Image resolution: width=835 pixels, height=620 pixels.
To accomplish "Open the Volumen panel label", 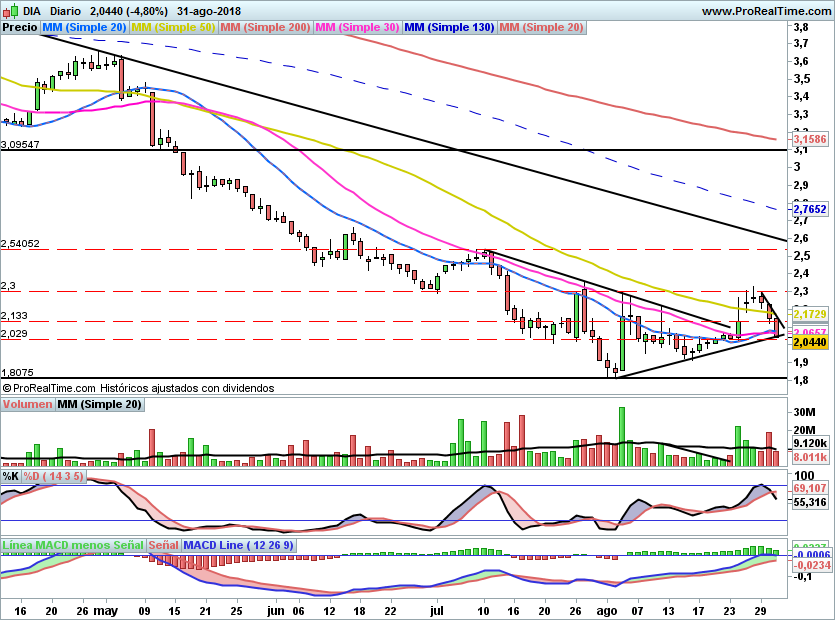I will [x=27, y=404].
